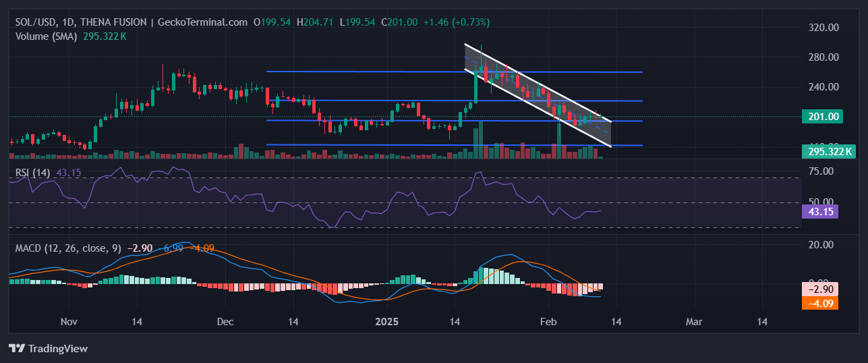Click the 320.00 price axis label
The image size is (868, 363).
click(823, 28)
